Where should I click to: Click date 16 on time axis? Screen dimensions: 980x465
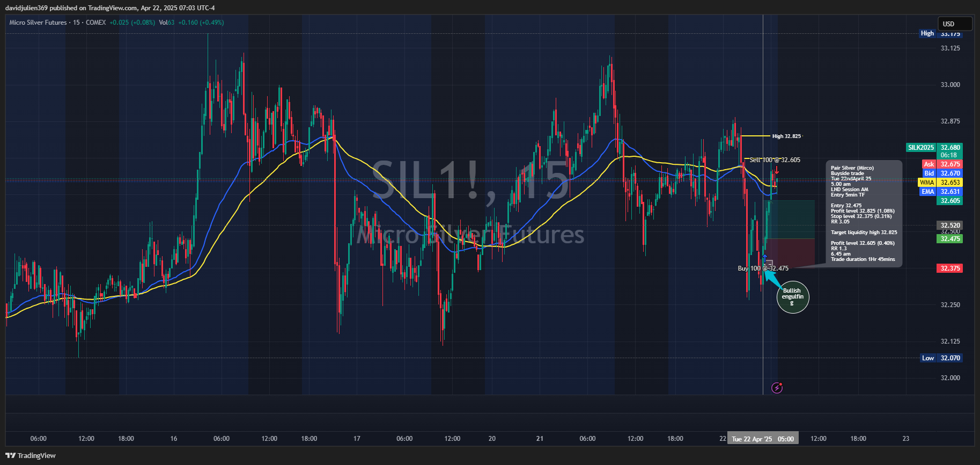[x=174, y=439]
